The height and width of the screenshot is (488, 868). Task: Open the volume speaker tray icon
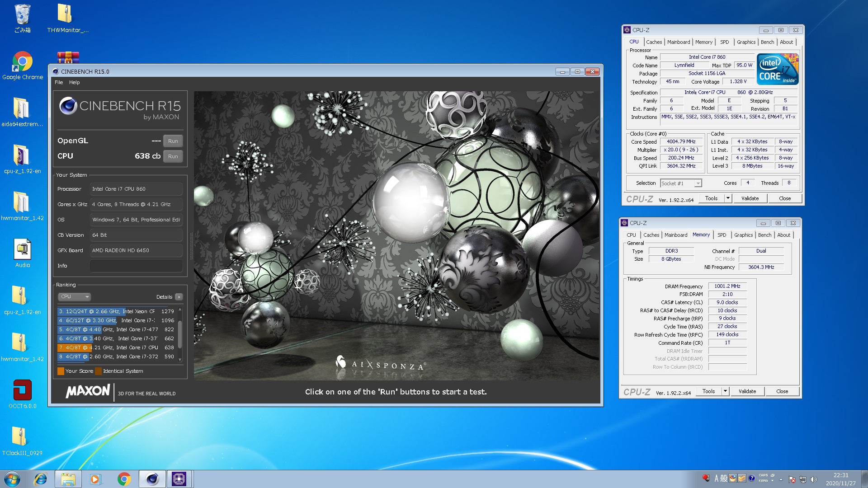(814, 479)
